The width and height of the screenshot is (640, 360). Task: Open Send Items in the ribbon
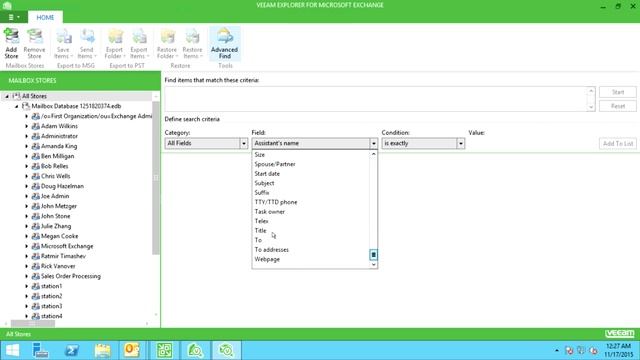coord(87,43)
